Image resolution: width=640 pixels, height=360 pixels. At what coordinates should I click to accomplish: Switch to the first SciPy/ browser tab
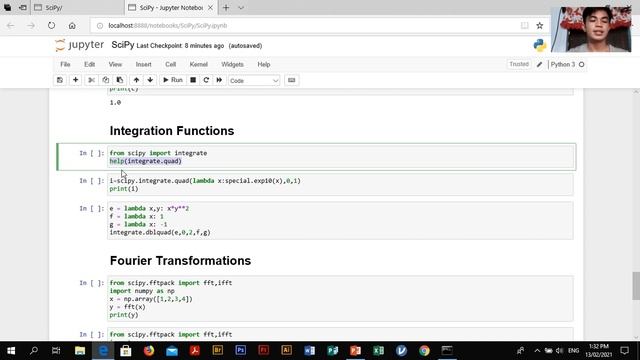78,8
